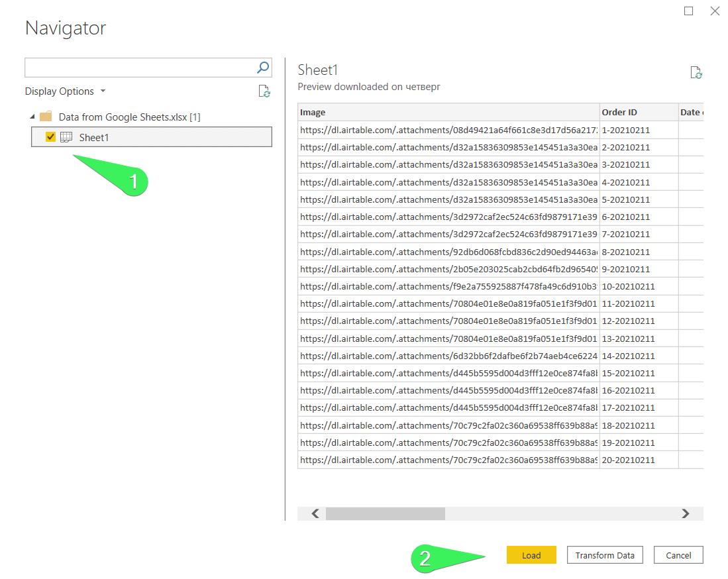Screen dimensions: 728x579
Task: Click the workbook folder icon
Action: [46, 116]
